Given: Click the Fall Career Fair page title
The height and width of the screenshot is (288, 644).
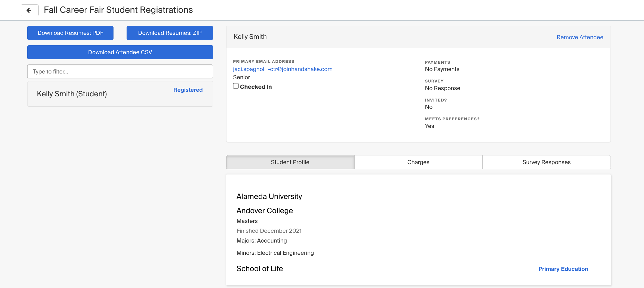Looking at the screenshot, I should click(x=118, y=10).
